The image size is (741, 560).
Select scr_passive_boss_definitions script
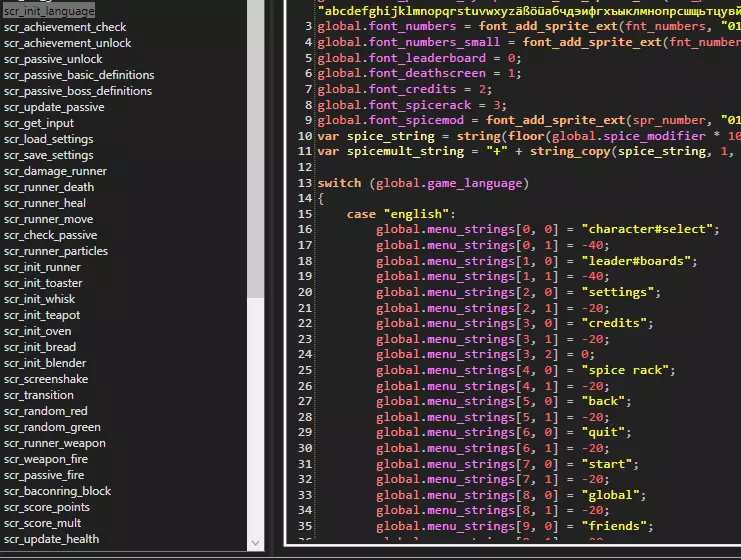point(78,91)
